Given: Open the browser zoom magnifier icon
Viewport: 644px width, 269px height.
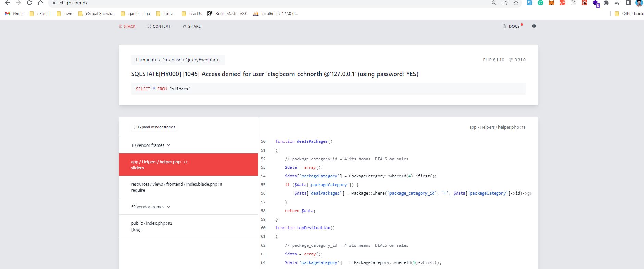Looking at the screenshot, I should [494, 3].
